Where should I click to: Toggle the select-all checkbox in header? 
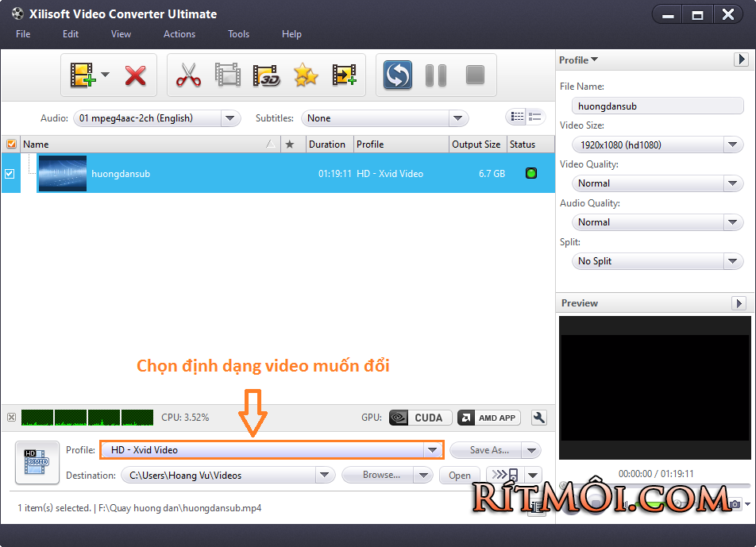11,144
